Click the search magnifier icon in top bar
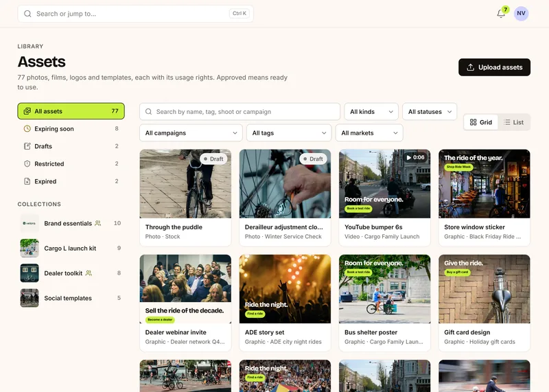Viewport: 549px width, 392px height. pos(27,14)
